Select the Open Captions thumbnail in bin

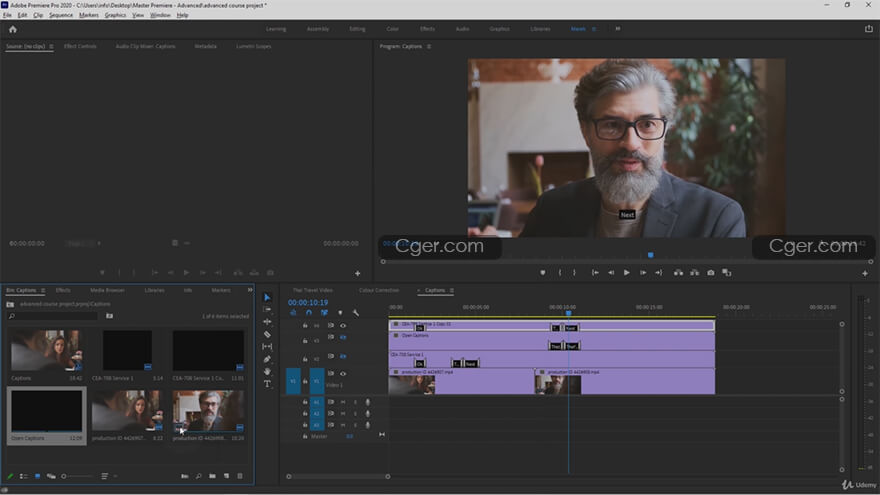(46, 410)
